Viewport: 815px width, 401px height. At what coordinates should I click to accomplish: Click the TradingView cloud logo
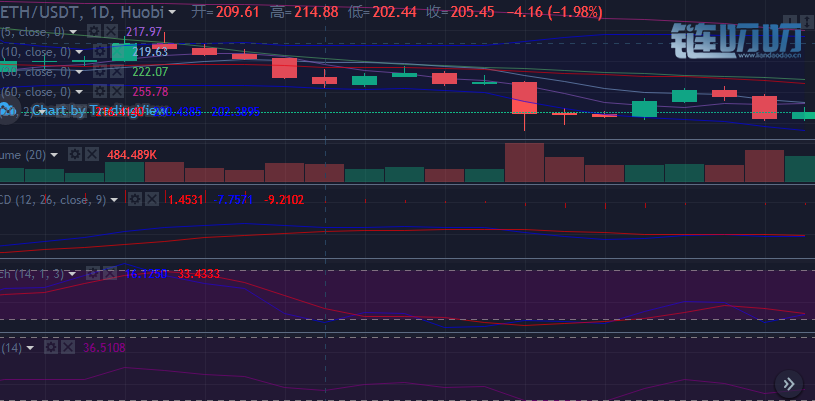(10, 110)
